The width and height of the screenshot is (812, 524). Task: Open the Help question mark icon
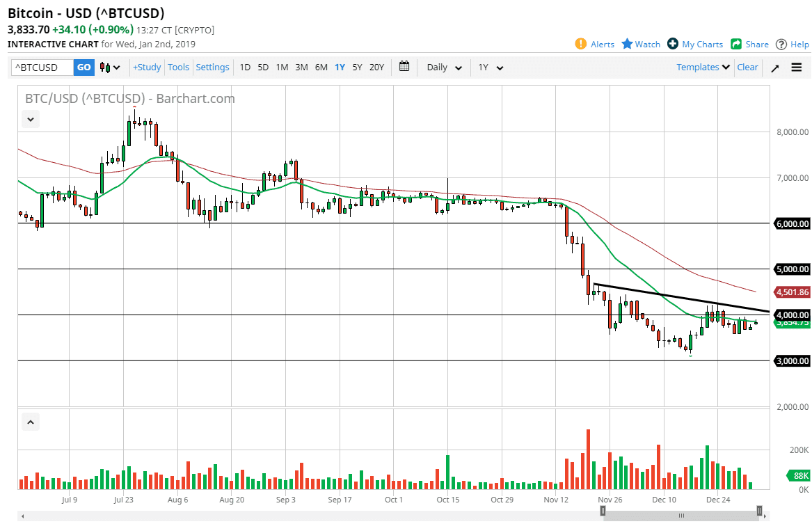(x=781, y=44)
